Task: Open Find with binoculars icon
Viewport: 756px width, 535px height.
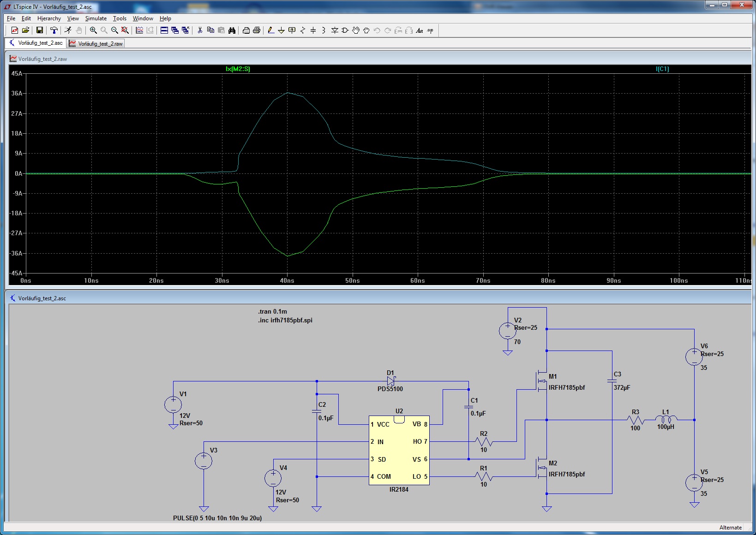Action: point(232,30)
